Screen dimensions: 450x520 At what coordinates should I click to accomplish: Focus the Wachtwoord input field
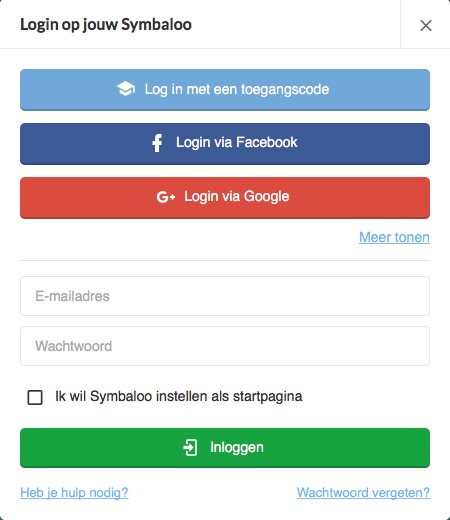click(x=225, y=346)
